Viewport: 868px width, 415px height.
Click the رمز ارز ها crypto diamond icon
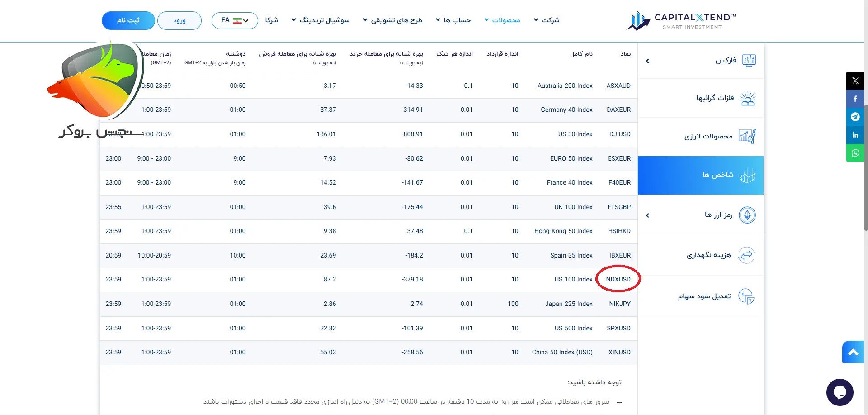[747, 215]
